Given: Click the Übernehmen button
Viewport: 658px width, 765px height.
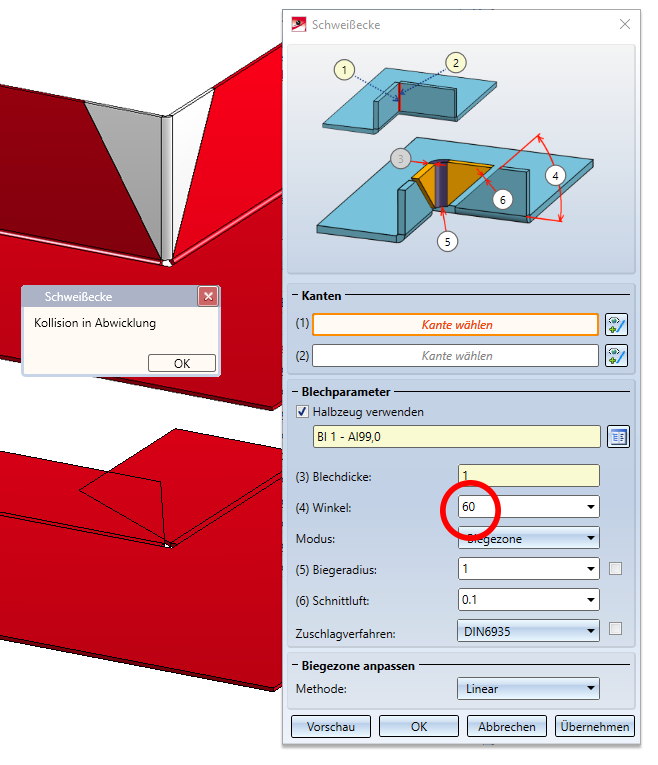Looking at the screenshot, I should tap(595, 726).
